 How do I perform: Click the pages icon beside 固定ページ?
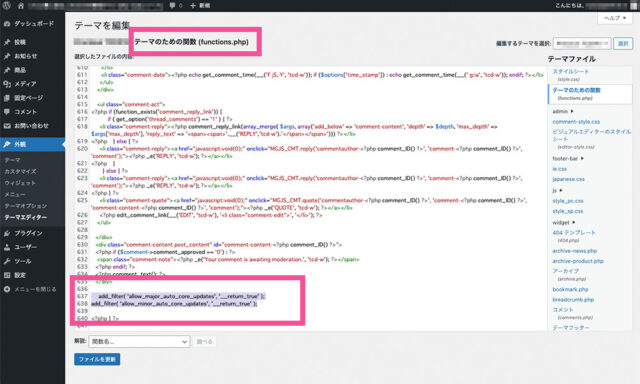[7, 98]
